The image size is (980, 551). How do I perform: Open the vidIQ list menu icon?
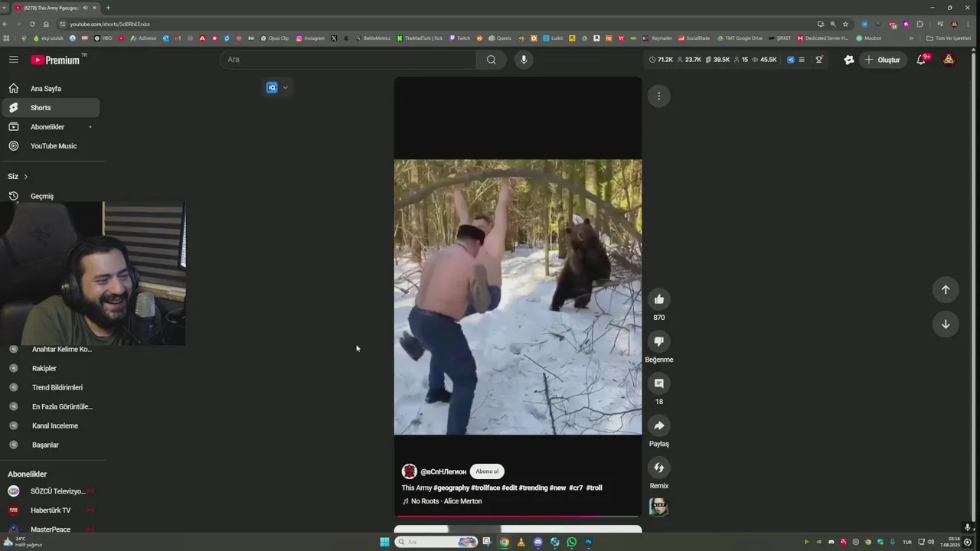[802, 60]
